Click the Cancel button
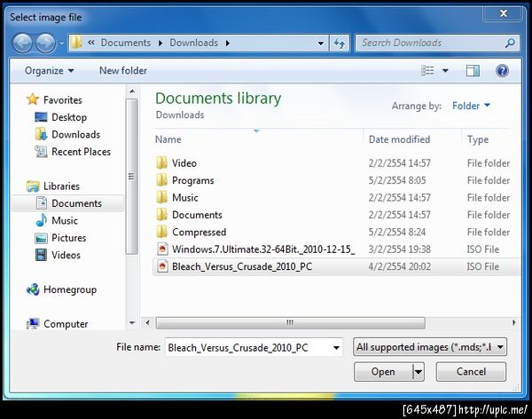The image size is (532, 419). pos(471,372)
